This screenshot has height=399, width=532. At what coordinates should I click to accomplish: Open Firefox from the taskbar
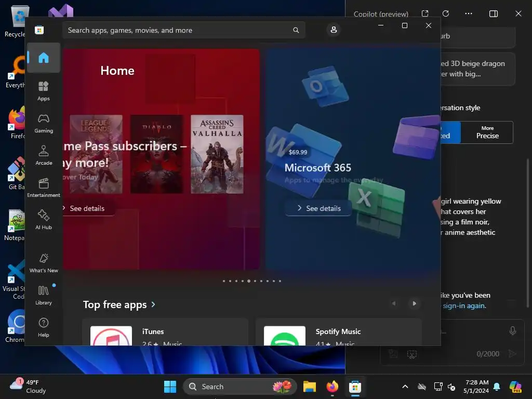[x=332, y=387]
